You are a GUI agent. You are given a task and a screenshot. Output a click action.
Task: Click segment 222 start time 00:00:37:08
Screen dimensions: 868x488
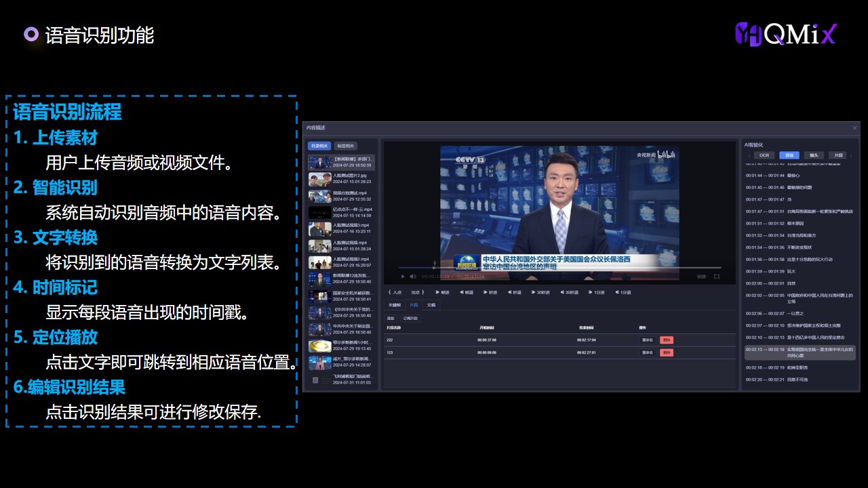487,340
